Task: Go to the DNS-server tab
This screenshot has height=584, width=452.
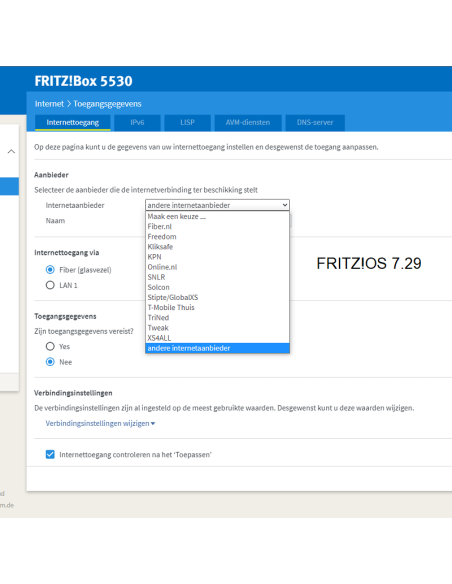Action: [315, 123]
